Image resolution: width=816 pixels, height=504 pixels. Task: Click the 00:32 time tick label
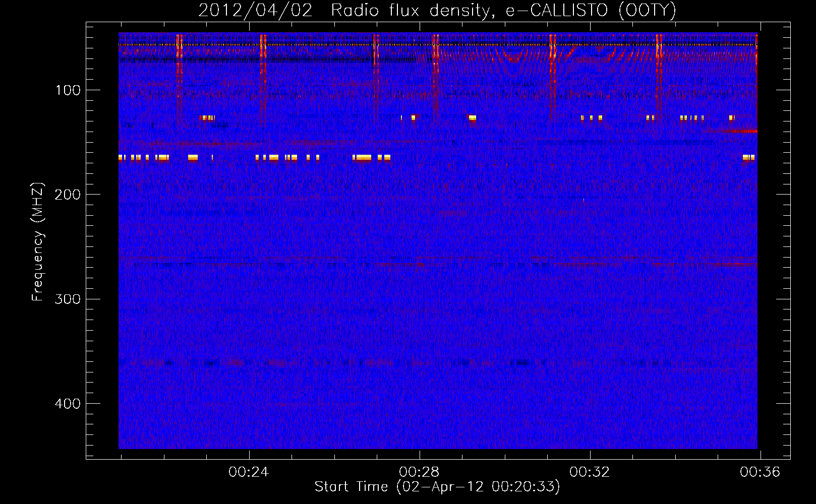[x=590, y=472]
